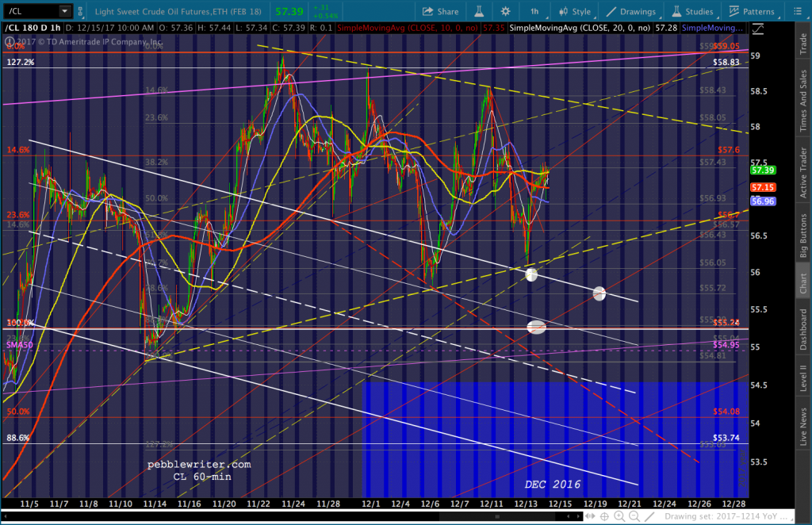The height and width of the screenshot is (525, 812).
Task: Click the symbol link icon beside /CL
Action: click(x=80, y=11)
